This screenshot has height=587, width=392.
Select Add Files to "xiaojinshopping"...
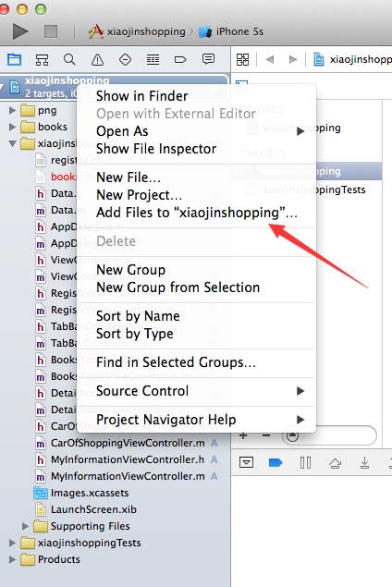pyautogui.click(x=197, y=213)
